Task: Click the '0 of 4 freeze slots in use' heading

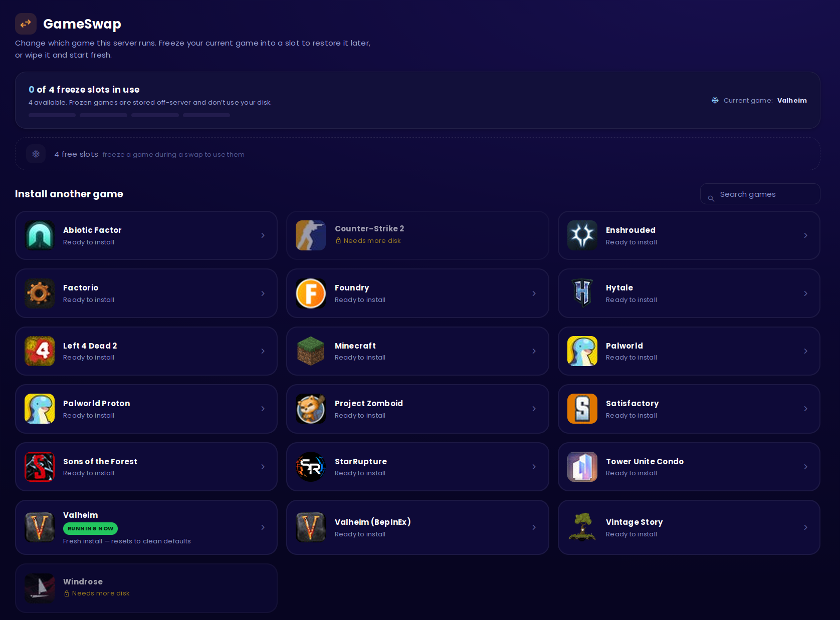Action: 84,89
